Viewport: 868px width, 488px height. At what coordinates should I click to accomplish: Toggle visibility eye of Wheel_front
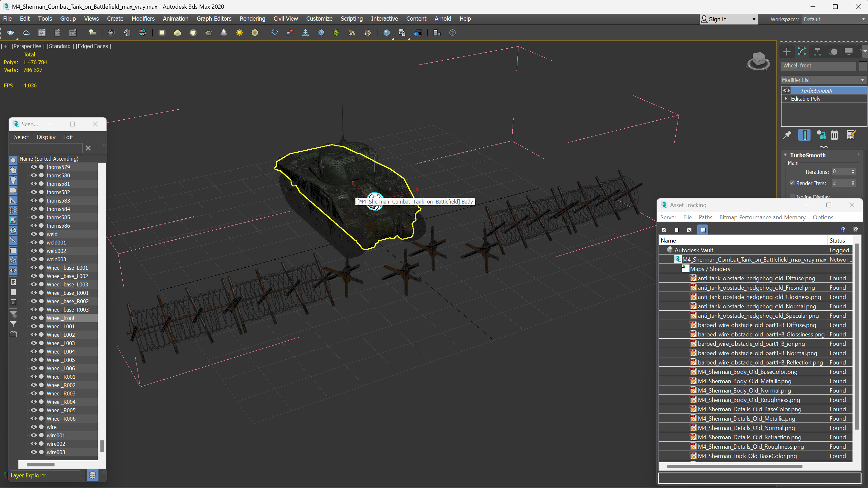click(x=34, y=318)
